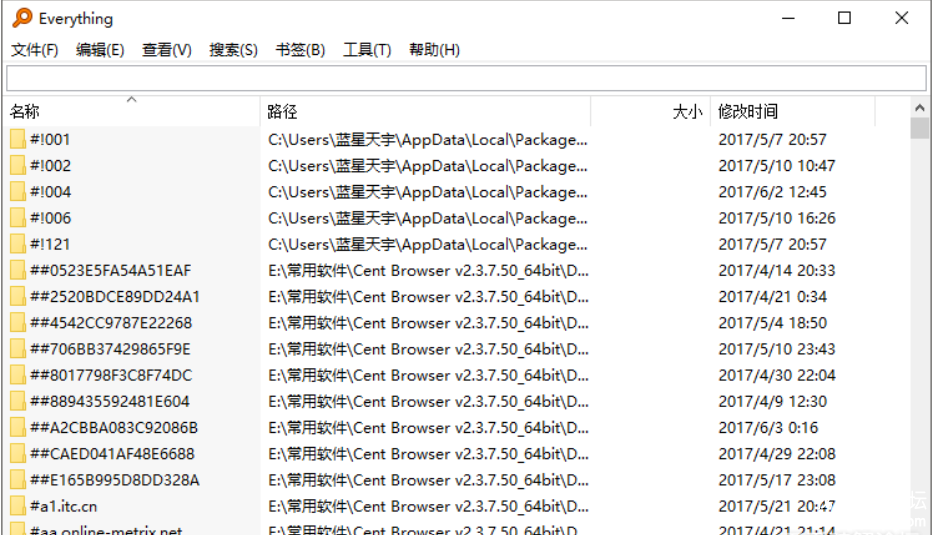933x535 pixels.
Task: Click folder icon of ##A2CBBA083C92086B
Action: 18,427
